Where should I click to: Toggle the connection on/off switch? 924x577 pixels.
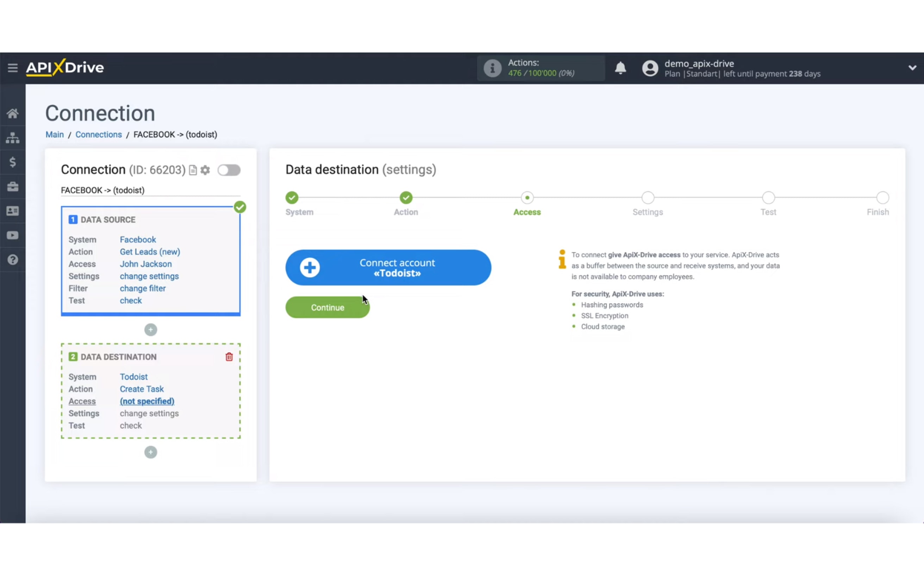coord(229,170)
